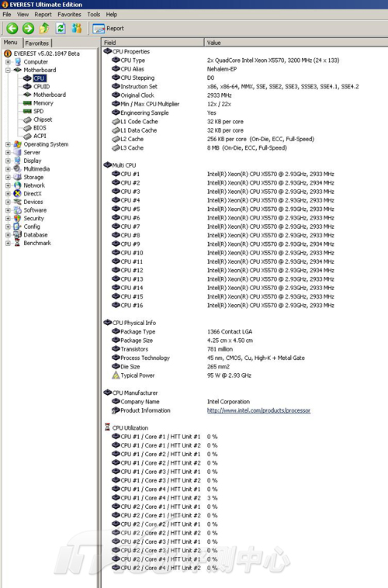Expand the Multimedia tree node
The height and width of the screenshot is (588, 388).
pyautogui.click(x=8, y=169)
